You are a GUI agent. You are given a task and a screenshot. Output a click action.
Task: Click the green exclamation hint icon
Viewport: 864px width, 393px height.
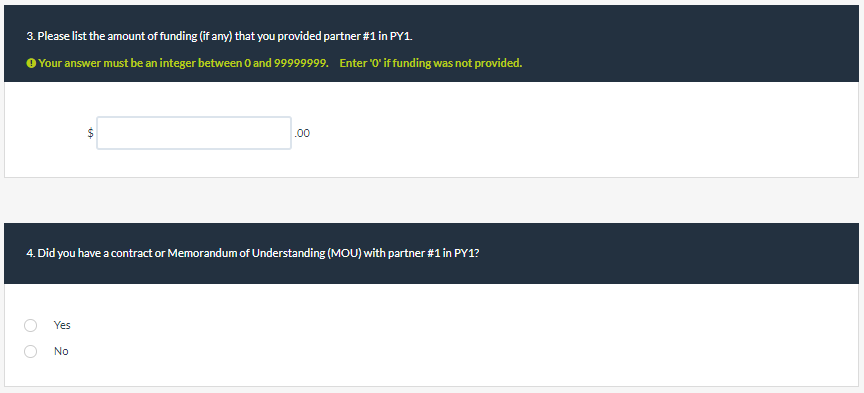pyautogui.click(x=31, y=63)
